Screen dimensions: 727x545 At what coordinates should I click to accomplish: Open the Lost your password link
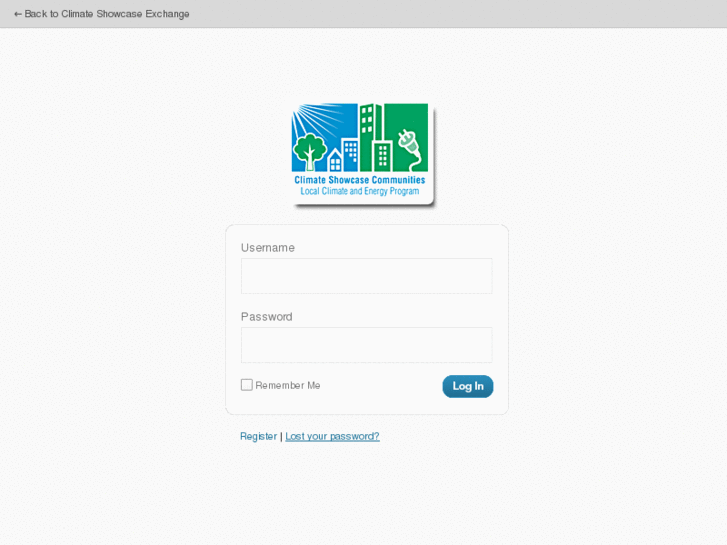332,436
